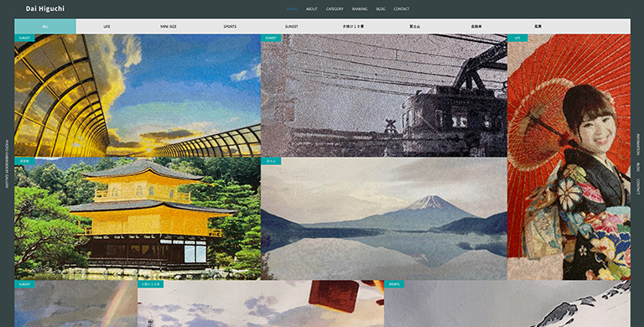
Task: Open the ABOUT page link
Action: (311, 9)
